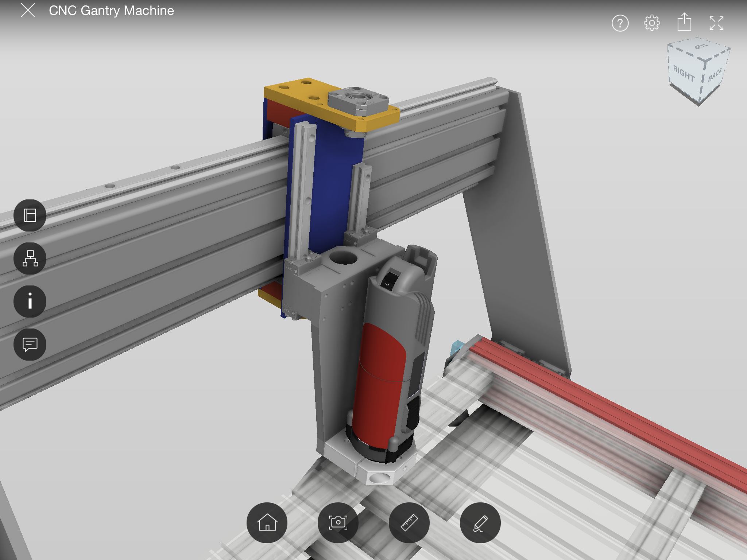Select the markup pencil tool
This screenshot has width=747, height=560.
(480, 522)
